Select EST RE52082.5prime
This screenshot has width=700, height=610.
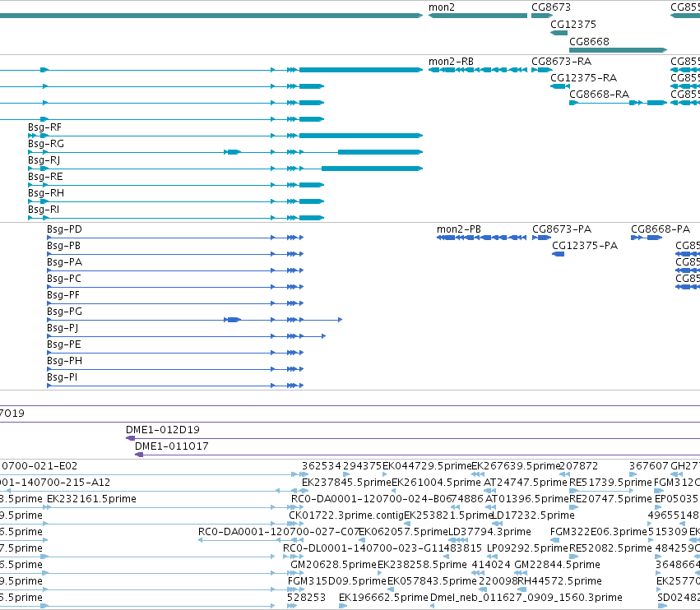(610, 548)
